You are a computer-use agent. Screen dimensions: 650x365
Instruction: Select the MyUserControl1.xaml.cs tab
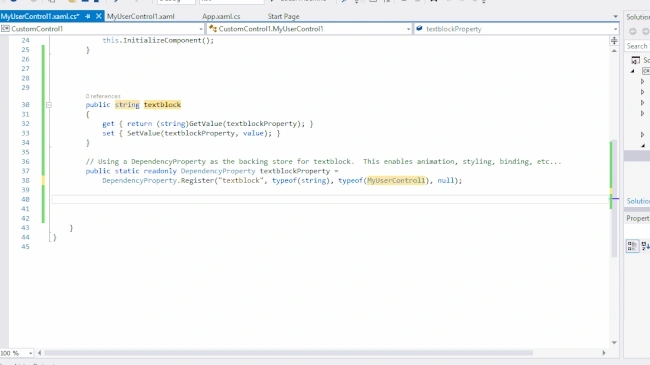tap(40, 16)
